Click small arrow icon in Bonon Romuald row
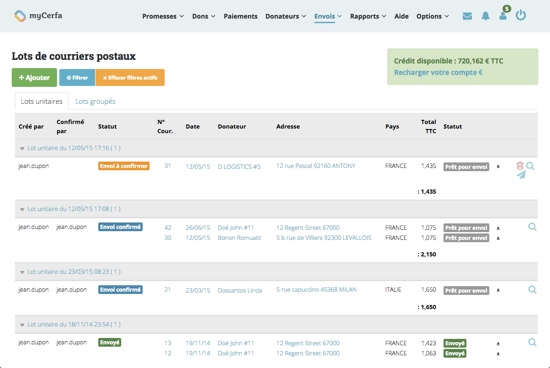Viewport: 550px width, 368px height. pyautogui.click(x=498, y=238)
